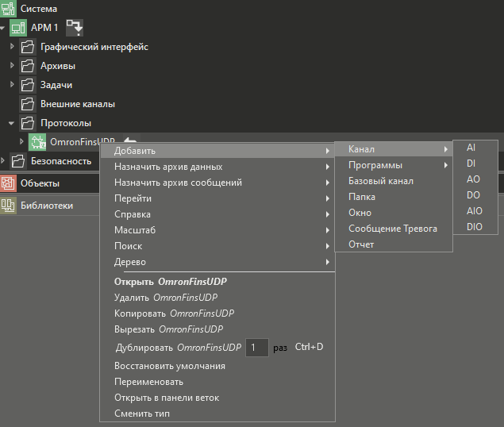Select the Внешние каналы tree row
504x427 pixels.
point(252,104)
